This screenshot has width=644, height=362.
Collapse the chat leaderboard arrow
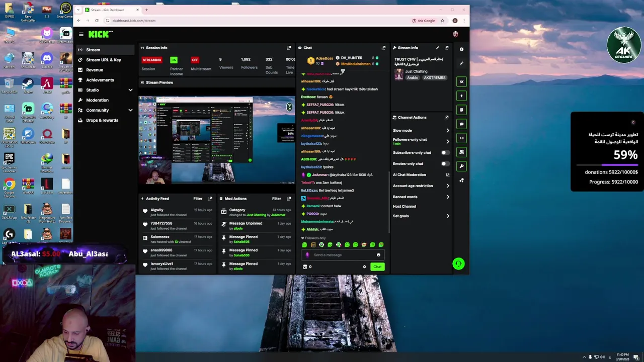(342, 71)
